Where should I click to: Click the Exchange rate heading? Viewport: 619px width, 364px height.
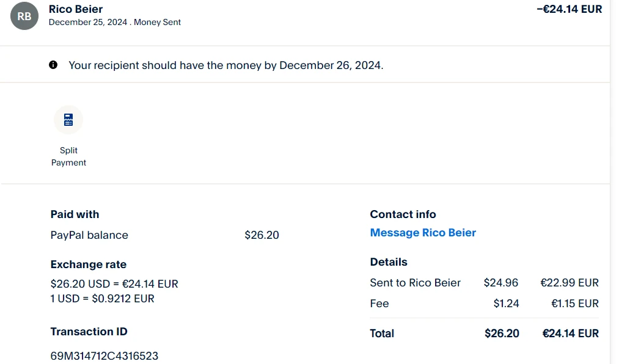(89, 264)
